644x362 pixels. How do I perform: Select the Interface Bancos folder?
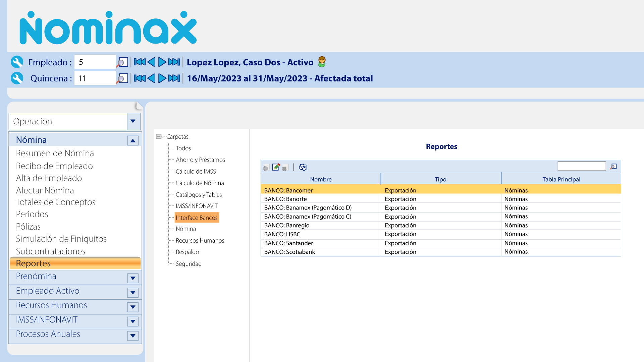[x=197, y=218]
